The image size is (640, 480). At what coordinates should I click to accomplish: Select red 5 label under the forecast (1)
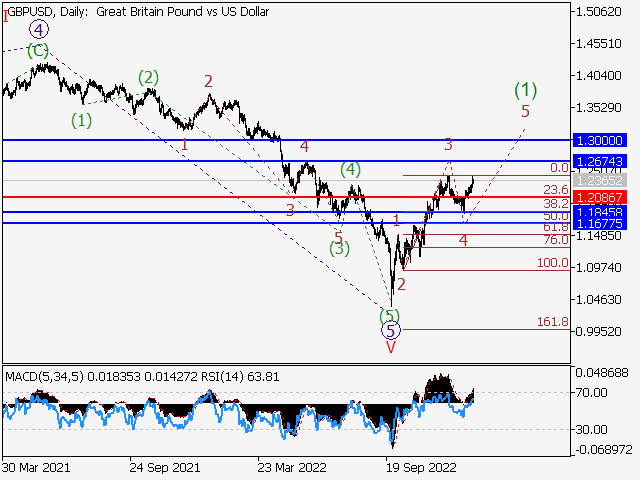[x=525, y=111]
